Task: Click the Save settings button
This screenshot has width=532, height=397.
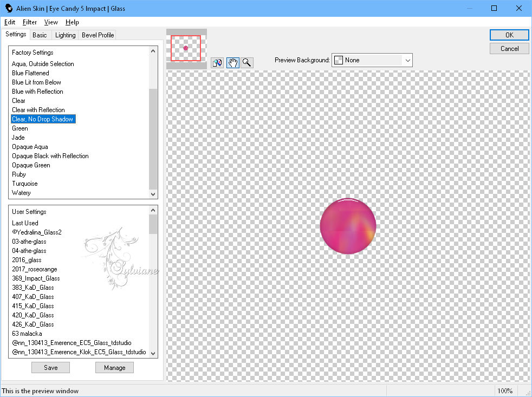Action: 50,367
